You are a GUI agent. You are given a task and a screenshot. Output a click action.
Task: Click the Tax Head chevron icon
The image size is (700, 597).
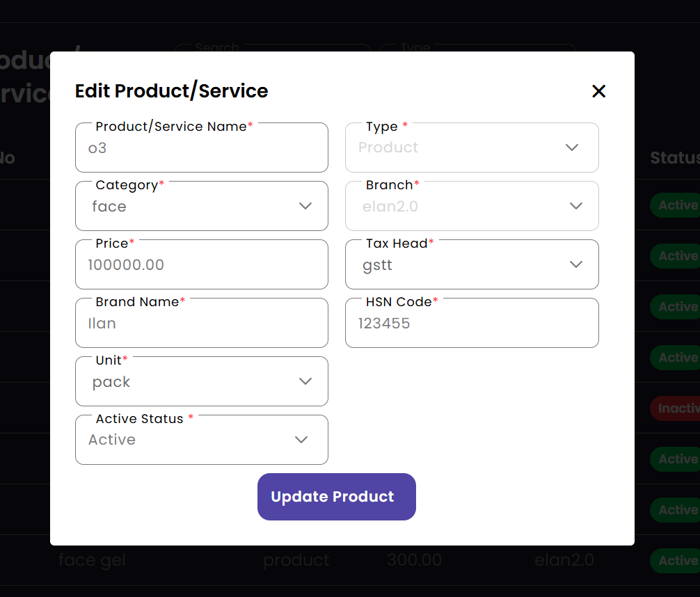click(575, 264)
